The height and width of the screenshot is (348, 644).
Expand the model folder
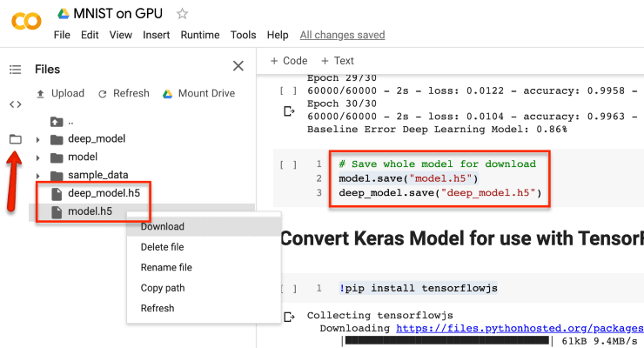(37, 157)
